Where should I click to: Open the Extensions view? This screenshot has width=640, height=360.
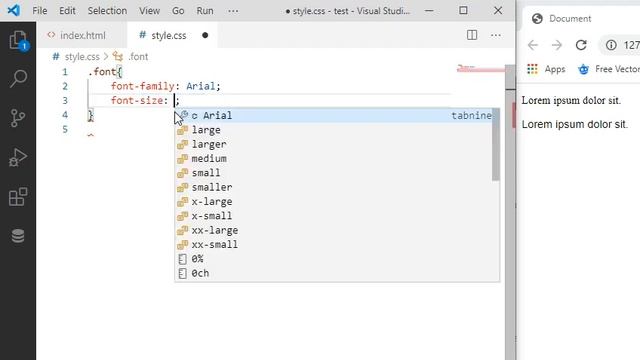click(18, 197)
